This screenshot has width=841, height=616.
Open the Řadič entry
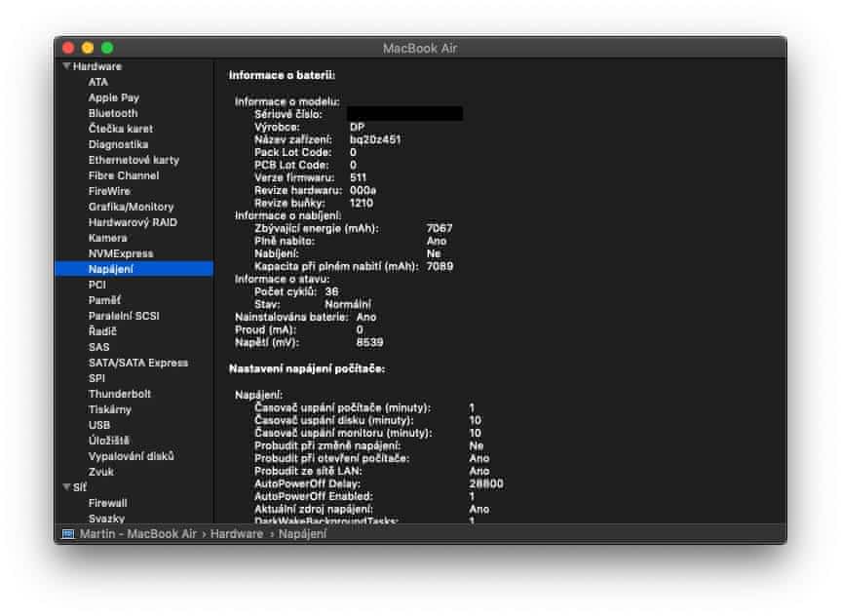coord(102,331)
